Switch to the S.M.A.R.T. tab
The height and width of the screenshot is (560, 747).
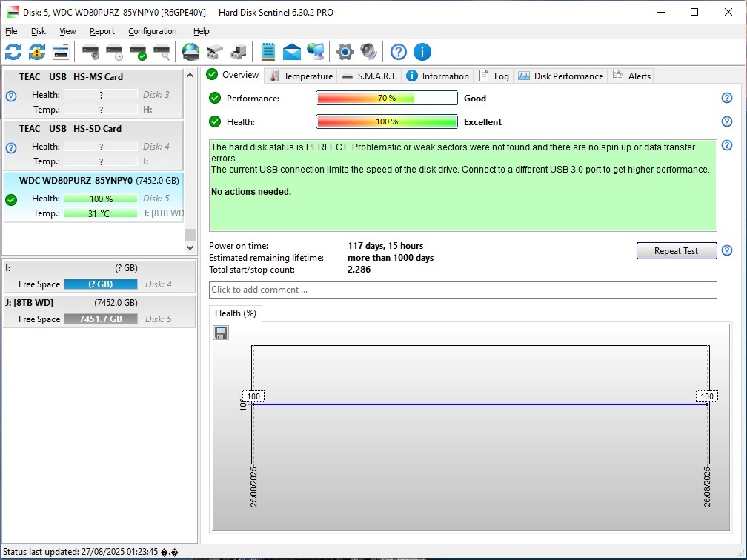pyautogui.click(x=370, y=76)
